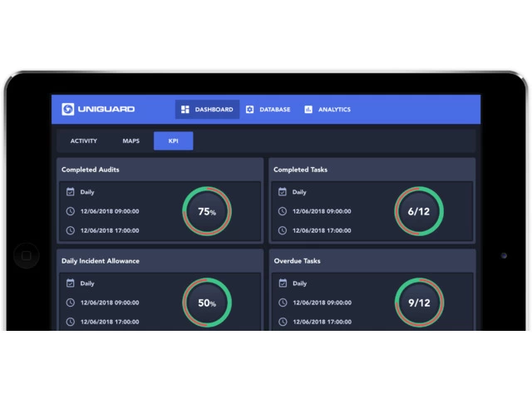Screen dimensions: 532x399
Task: Select the KPI tab
Action: click(x=173, y=141)
